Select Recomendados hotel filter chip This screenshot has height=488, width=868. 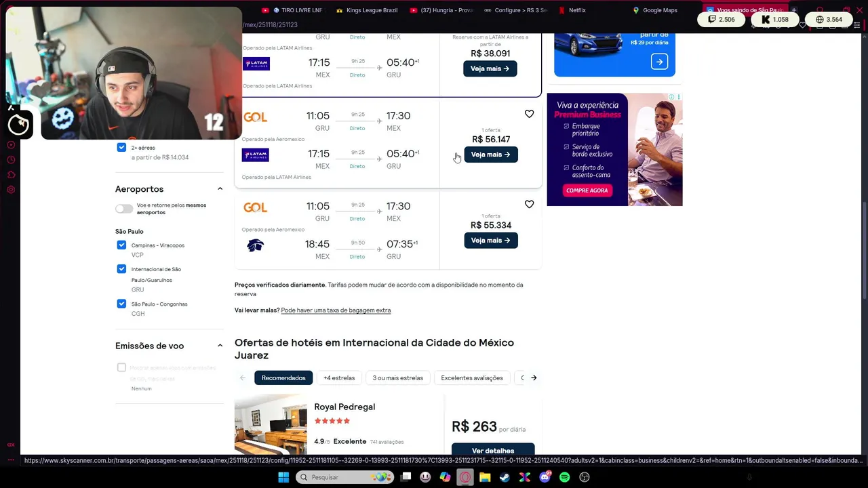click(x=283, y=378)
